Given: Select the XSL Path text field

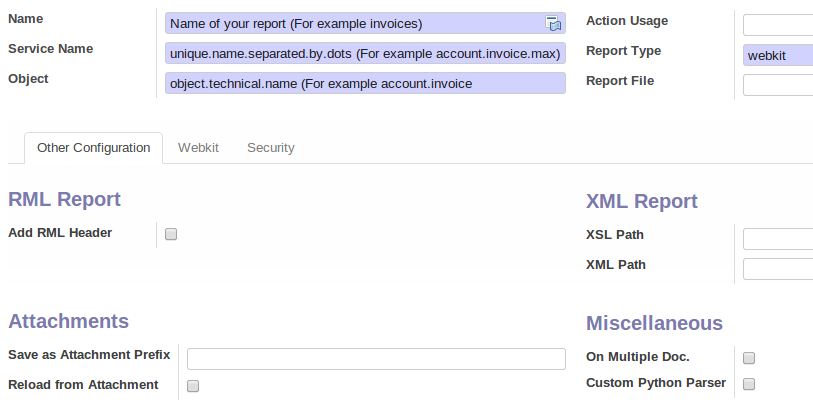Looking at the screenshot, I should (x=778, y=239).
